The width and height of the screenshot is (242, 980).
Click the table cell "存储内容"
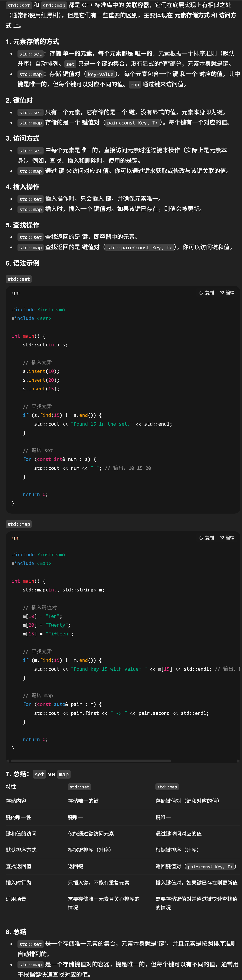pos(16,800)
